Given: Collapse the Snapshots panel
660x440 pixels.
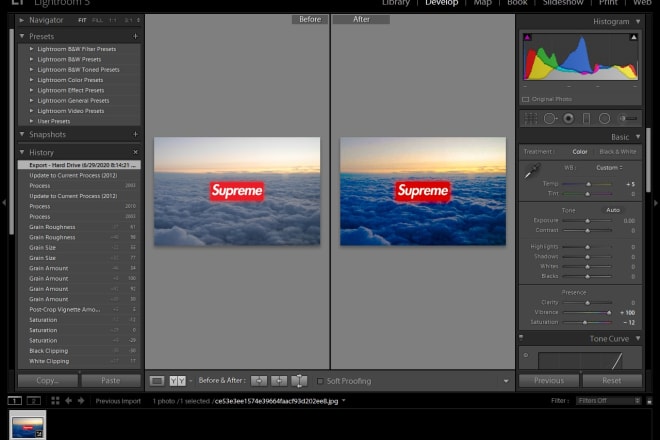Looking at the screenshot, I should [x=21, y=134].
